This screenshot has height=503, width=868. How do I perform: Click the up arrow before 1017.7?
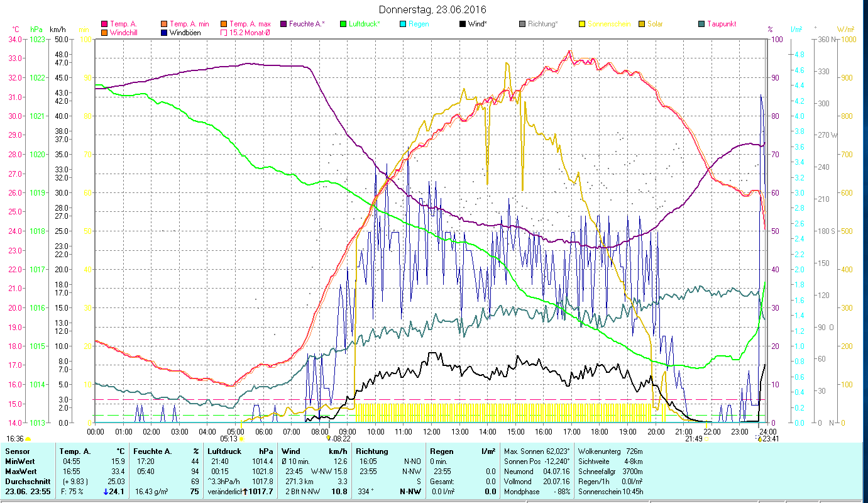245,492
